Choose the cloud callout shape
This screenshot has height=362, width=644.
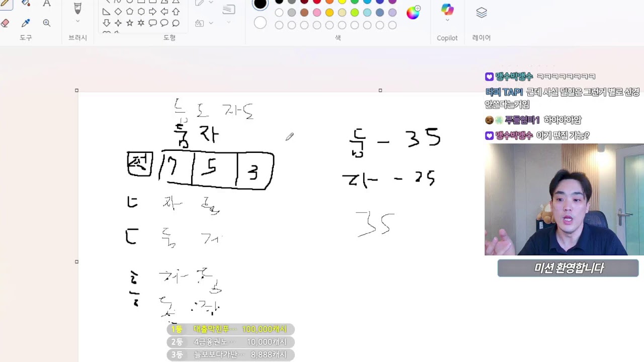pyautogui.click(x=176, y=23)
